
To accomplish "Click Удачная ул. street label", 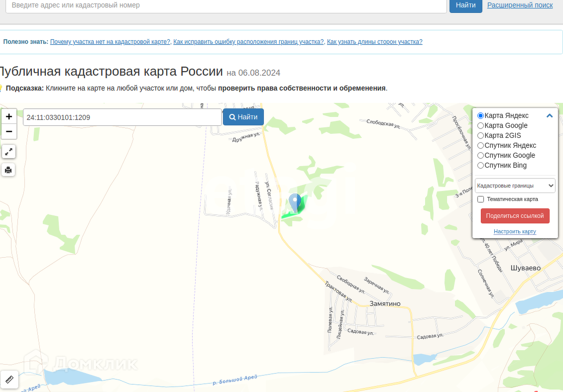I will 229,201.
